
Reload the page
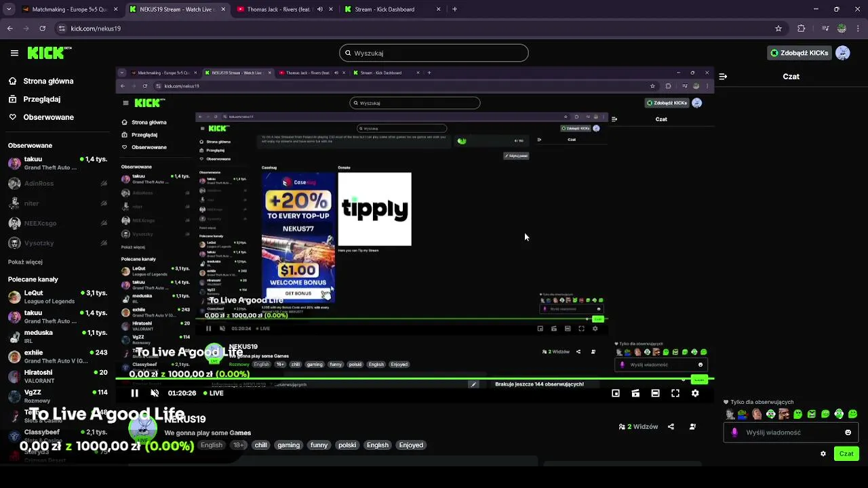pyautogui.click(x=42, y=28)
